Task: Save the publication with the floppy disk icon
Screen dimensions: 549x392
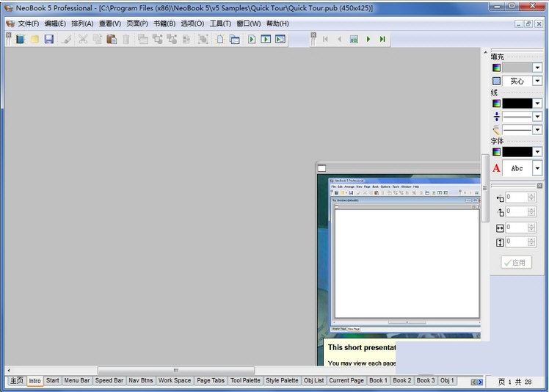Action: [49, 39]
